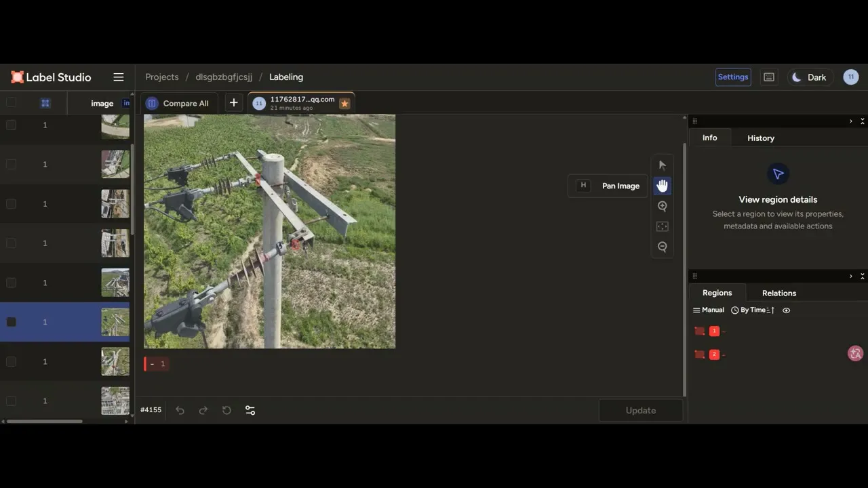Open the Manual grouping dropdown
The image size is (868, 488).
click(709, 310)
